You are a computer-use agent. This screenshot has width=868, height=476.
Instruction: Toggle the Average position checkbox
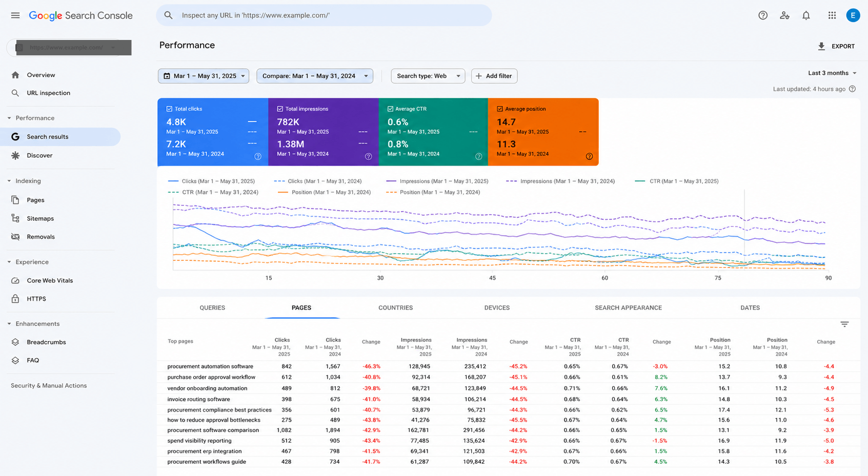(x=500, y=109)
